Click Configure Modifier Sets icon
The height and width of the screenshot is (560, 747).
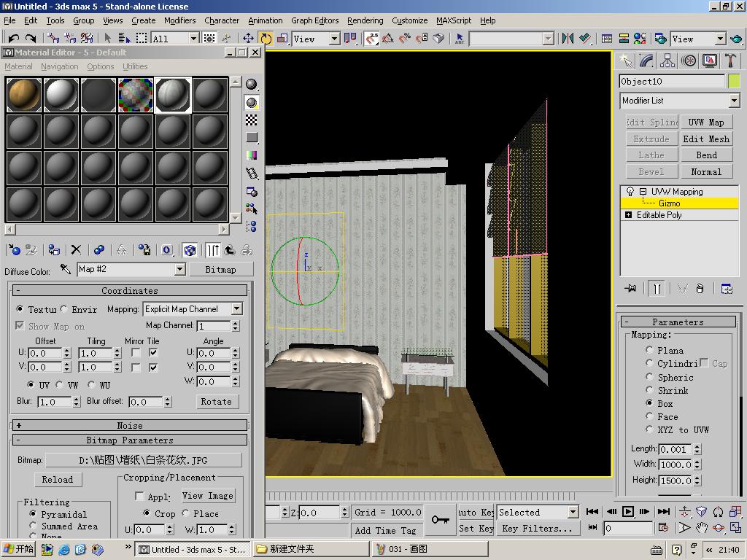pos(727,289)
